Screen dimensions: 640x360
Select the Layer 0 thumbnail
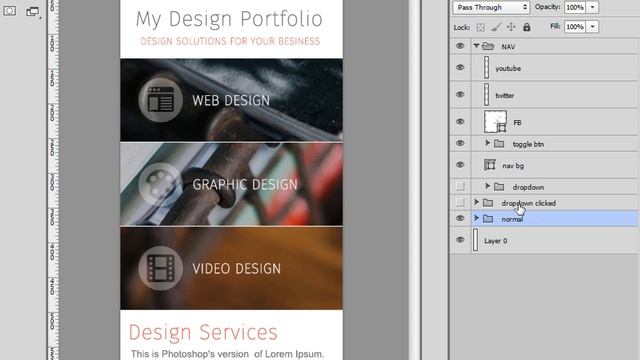coord(476,240)
